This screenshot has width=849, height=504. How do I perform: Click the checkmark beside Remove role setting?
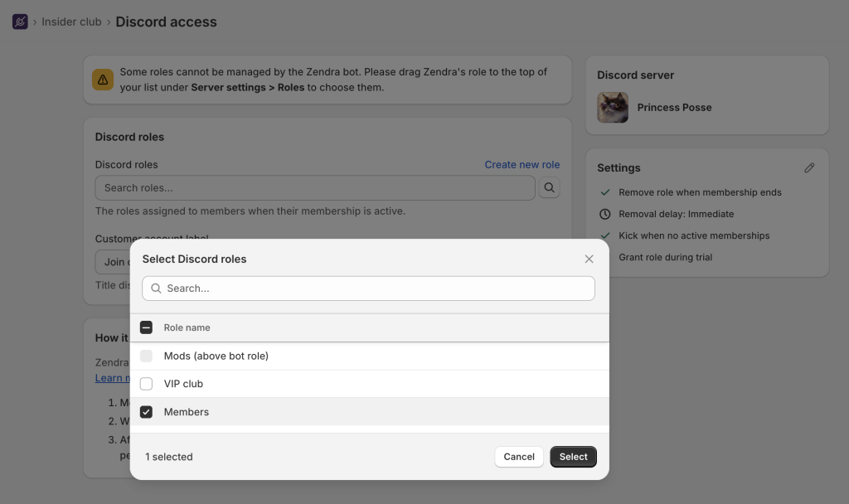tap(605, 192)
